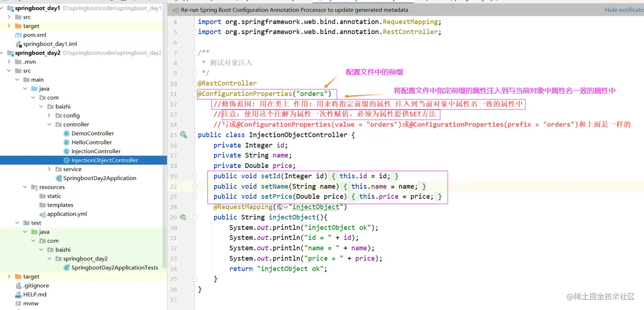This screenshot has height=310, width=644.
Task: Click the RequestMapping import on line 4
Action: (320, 22)
